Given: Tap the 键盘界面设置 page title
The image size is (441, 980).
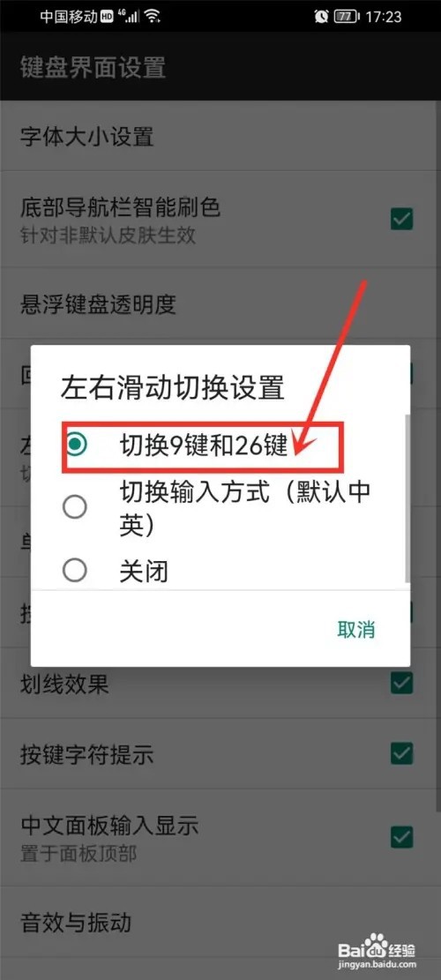Looking at the screenshot, I should point(93,67).
